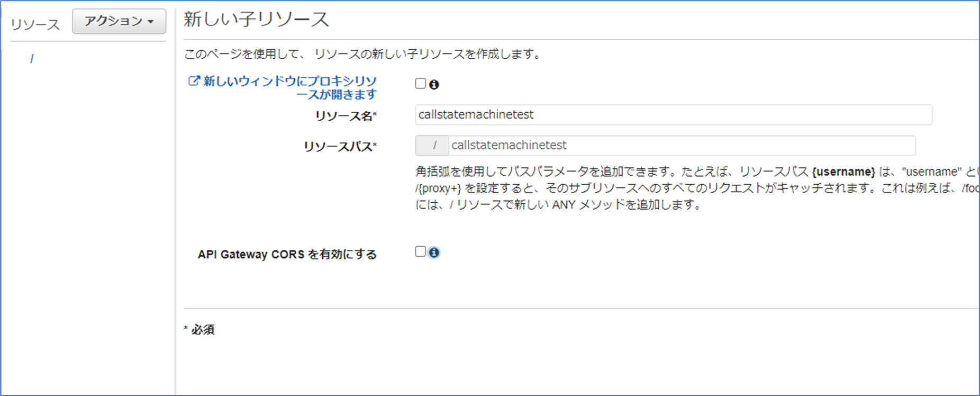The height and width of the screenshot is (396, 980).
Task: Click the external link icon beside proxy resource
Action: [x=194, y=81]
